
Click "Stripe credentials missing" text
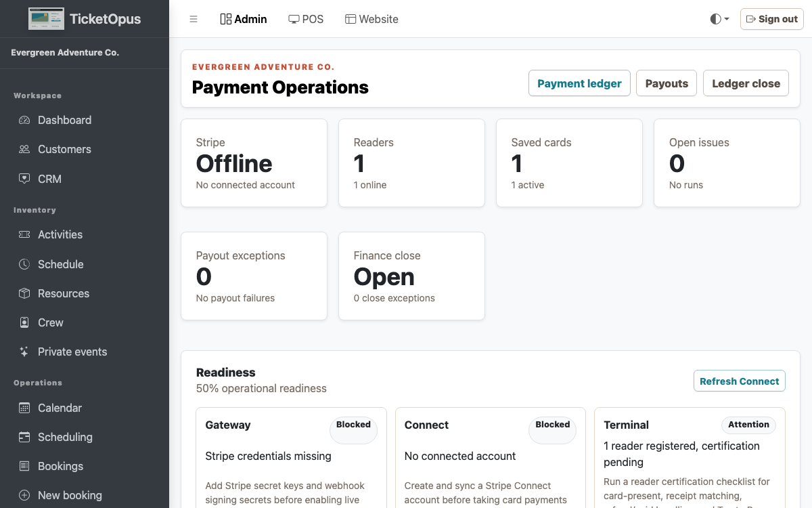coord(269,456)
